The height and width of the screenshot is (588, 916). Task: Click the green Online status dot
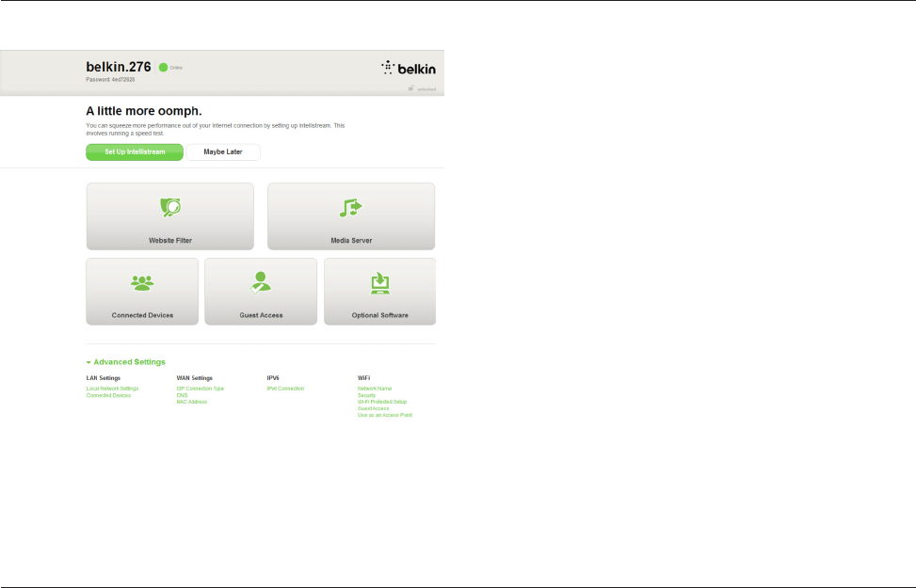pos(164,67)
